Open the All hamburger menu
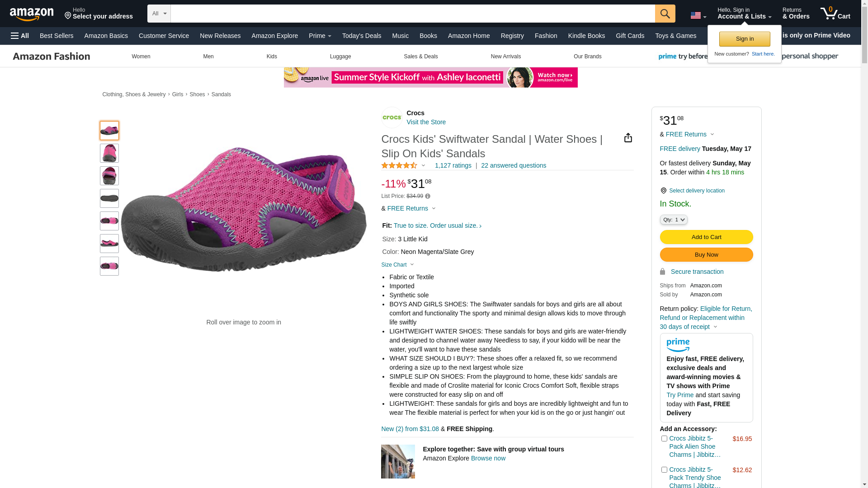The height and width of the screenshot is (488, 868). tap(20, 36)
